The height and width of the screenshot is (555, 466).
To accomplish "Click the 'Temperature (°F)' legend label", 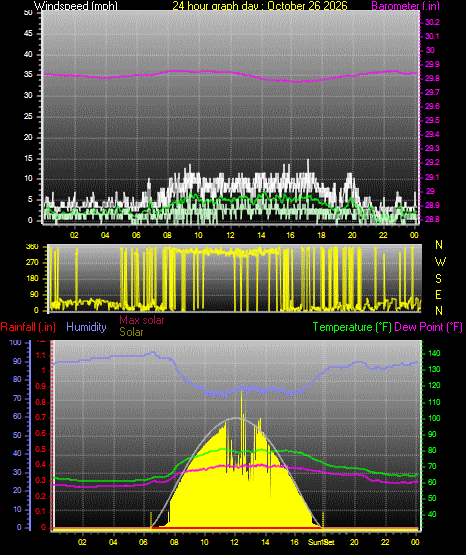I will click(352, 327).
